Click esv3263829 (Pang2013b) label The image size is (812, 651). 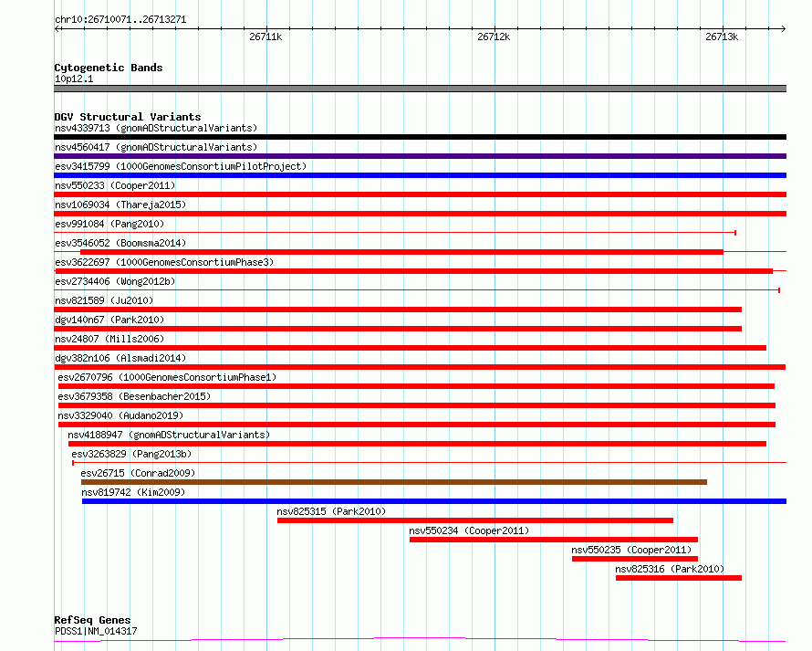point(131,454)
